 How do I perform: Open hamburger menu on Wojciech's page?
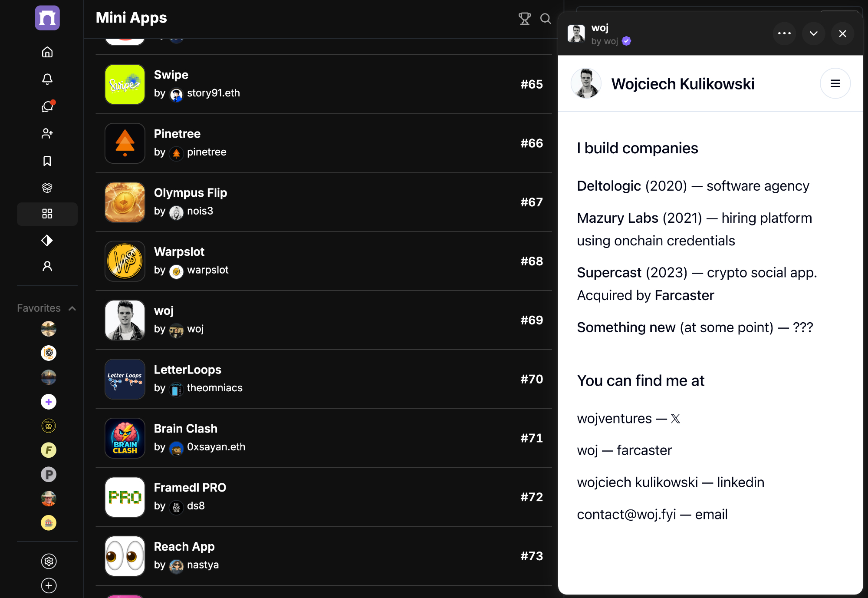click(x=835, y=83)
